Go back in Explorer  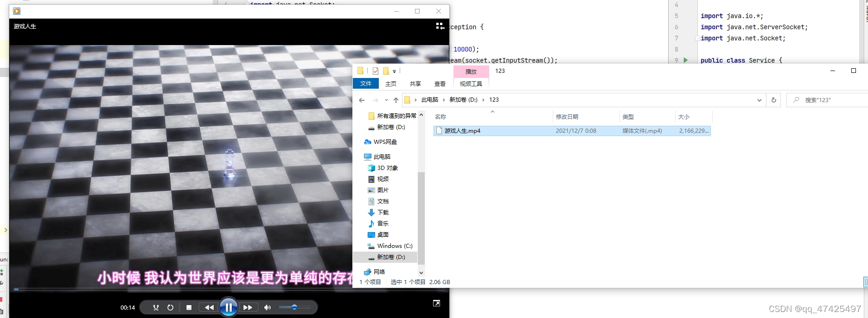click(362, 100)
